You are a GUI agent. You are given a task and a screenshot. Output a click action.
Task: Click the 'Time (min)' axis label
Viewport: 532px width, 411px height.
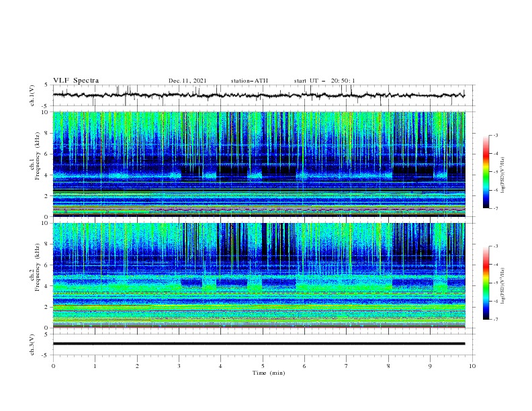coord(269,373)
